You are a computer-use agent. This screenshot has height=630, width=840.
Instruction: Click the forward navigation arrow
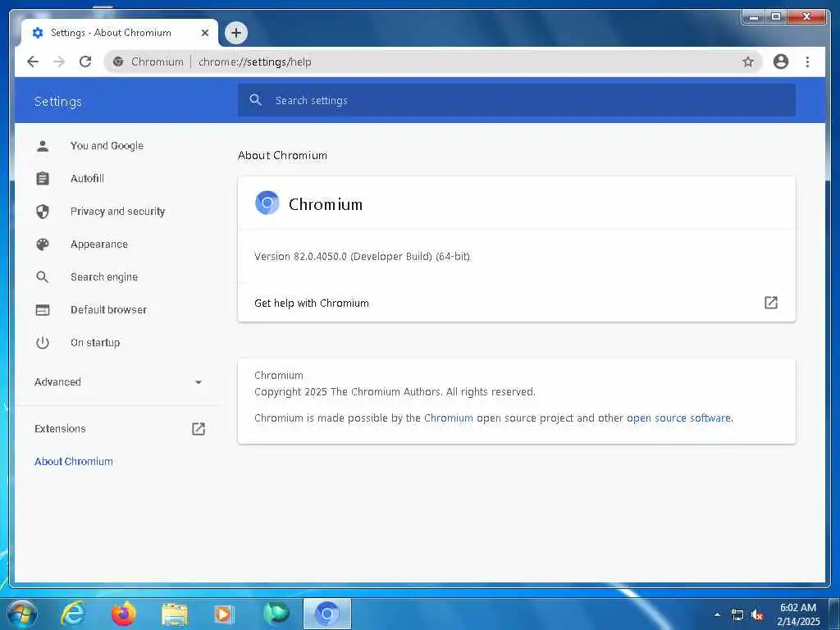[x=59, y=62]
